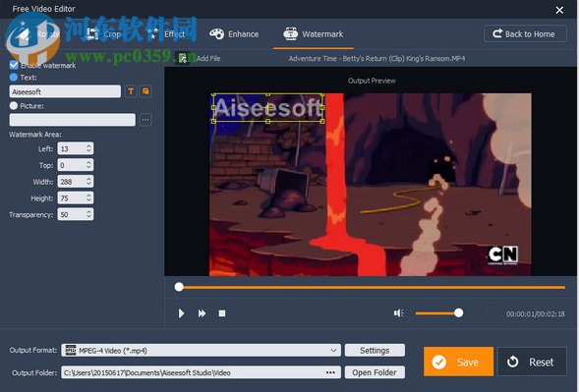Click the Add File icon
The width and height of the screenshot is (579, 392).
(x=183, y=58)
